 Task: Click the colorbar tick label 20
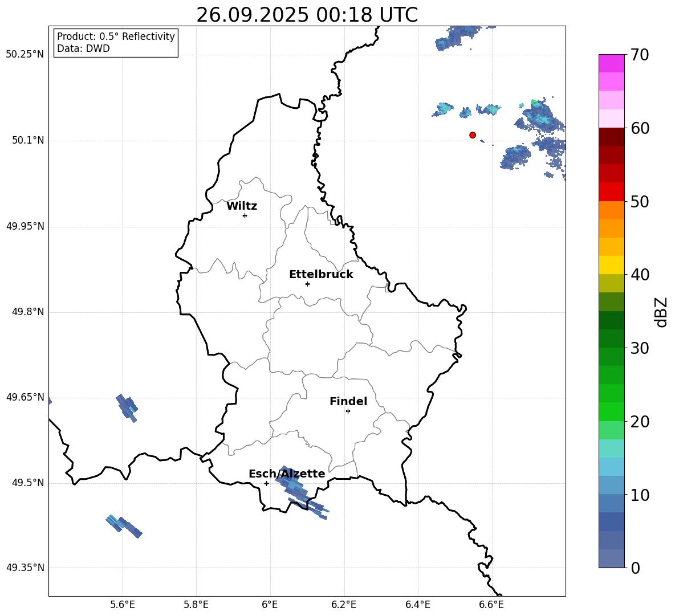[640, 422]
